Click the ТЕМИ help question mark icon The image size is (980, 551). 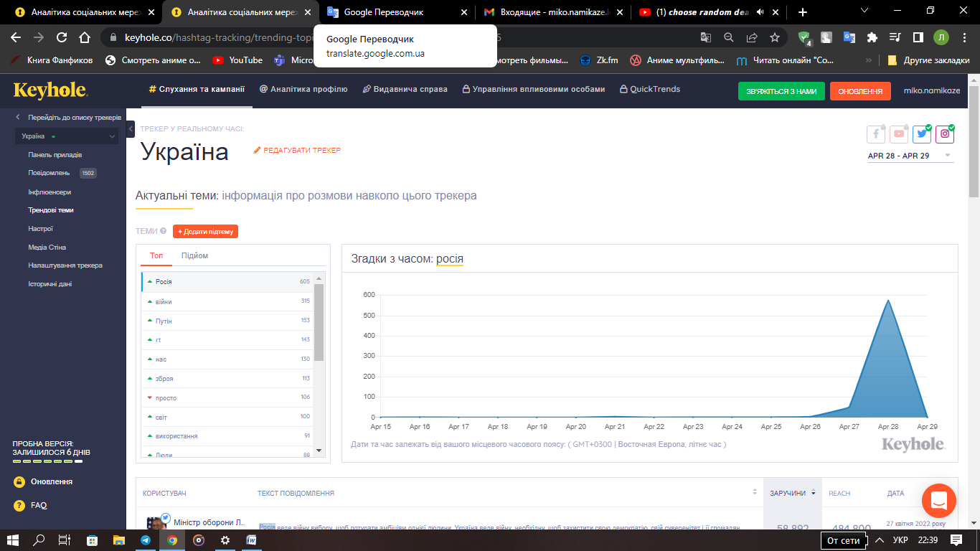[164, 231]
